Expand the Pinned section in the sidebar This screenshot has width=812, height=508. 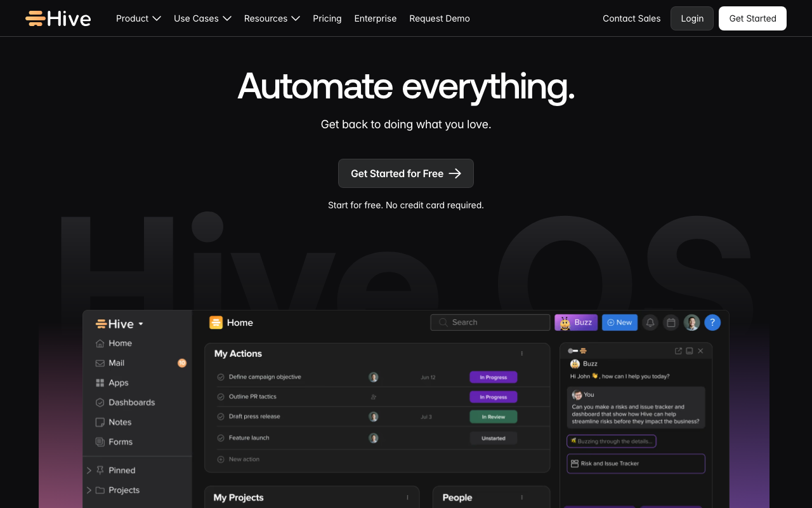[x=89, y=471]
